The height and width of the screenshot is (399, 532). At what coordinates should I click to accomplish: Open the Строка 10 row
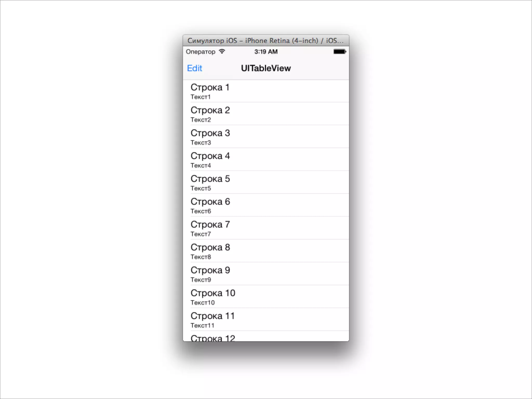266,297
